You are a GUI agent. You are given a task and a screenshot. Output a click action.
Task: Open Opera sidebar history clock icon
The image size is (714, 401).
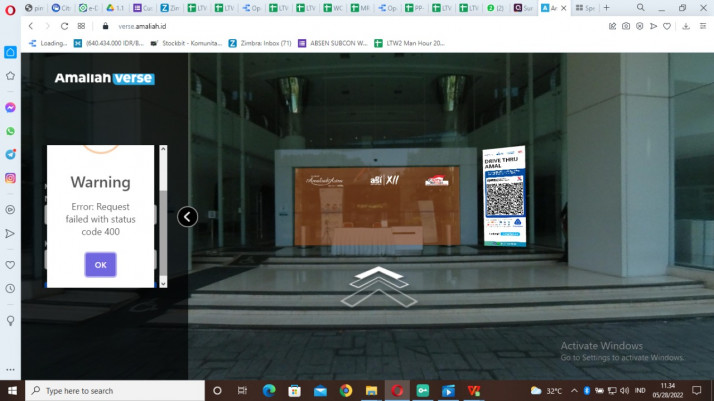point(10,288)
